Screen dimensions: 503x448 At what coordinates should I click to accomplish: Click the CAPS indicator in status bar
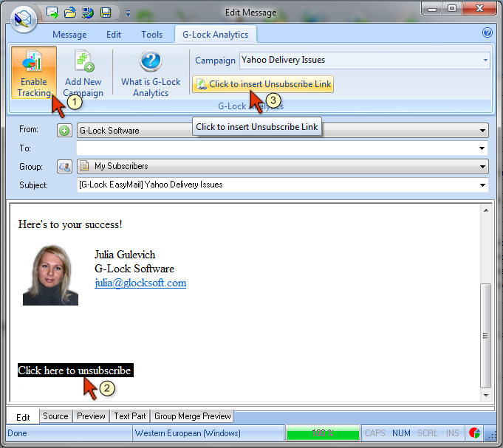click(375, 433)
